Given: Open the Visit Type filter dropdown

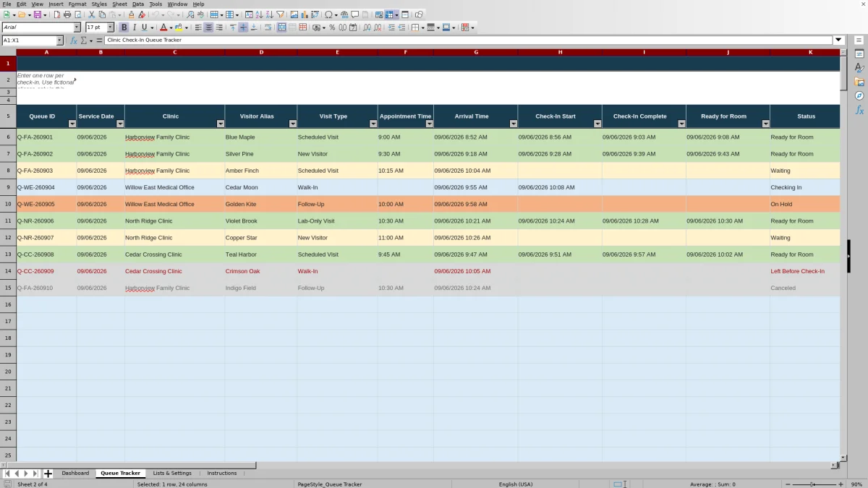Looking at the screenshot, I should [x=373, y=124].
